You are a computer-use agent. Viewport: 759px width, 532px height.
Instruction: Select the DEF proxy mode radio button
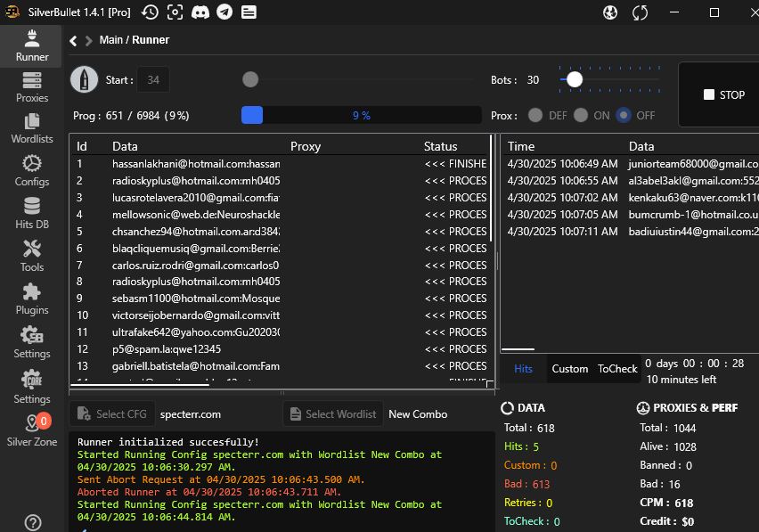tap(535, 115)
